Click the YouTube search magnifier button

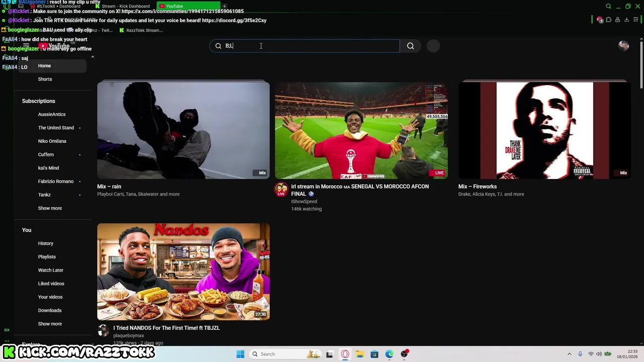pyautogui.click(x=411, y=46)
